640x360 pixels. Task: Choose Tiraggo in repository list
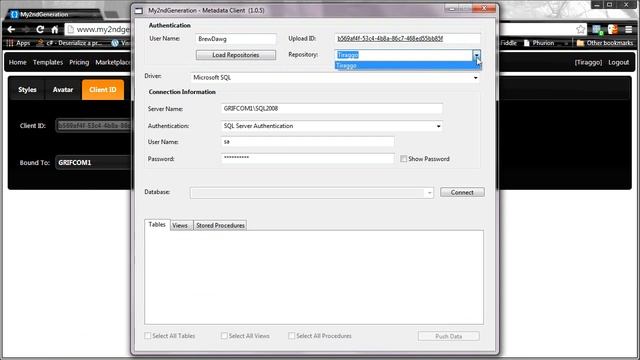pos(407,65)
